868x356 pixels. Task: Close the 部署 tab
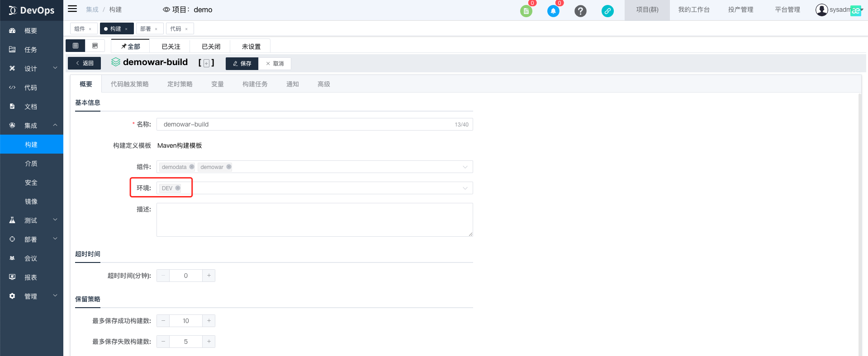click(156, 29)
